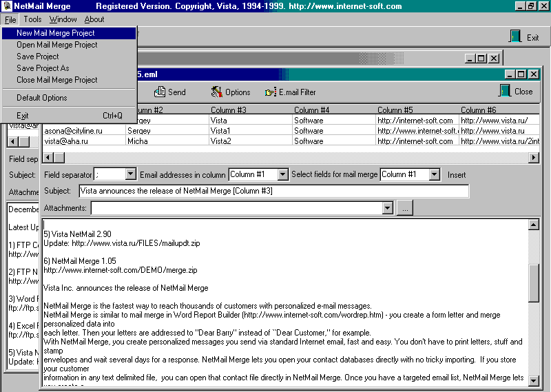The width and height of the screenshot is (551, 392).
Task: Select cell Vista1
Action: (251, 131)
